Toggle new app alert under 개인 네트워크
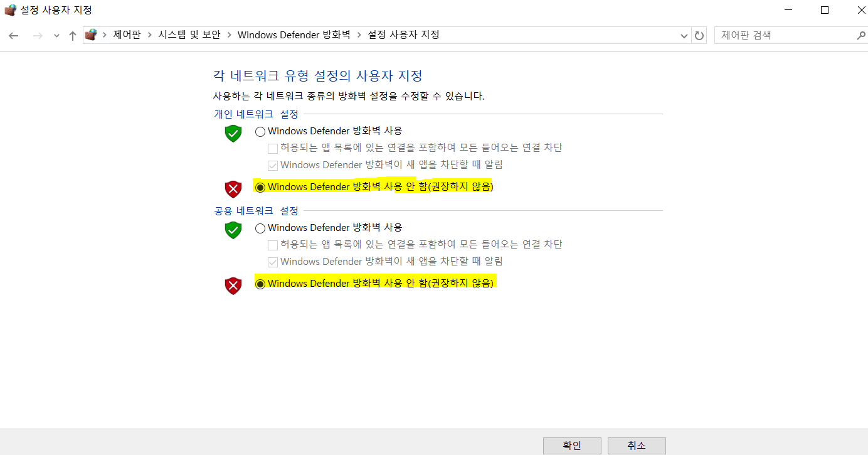 [273, 166]
